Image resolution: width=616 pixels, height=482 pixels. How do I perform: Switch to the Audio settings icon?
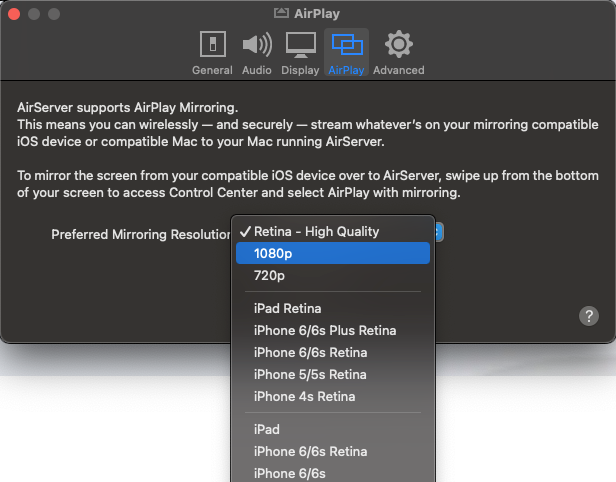tap(256, 52)
